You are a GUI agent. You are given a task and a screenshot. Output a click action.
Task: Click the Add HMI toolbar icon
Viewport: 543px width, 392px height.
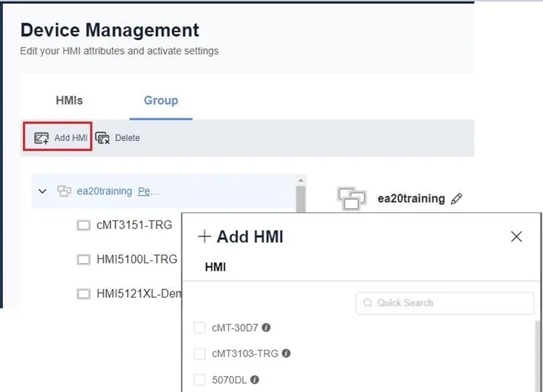[41, 138]
